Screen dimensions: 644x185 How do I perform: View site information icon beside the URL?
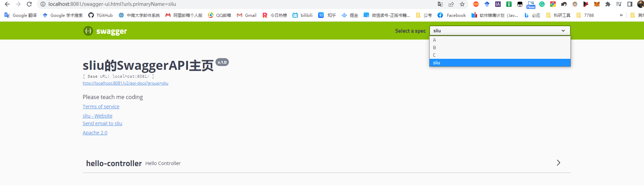(x=43, y=4)
